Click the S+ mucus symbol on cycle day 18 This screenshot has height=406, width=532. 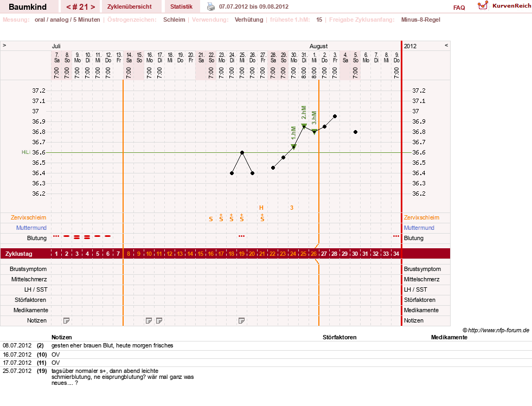(232, 218)
